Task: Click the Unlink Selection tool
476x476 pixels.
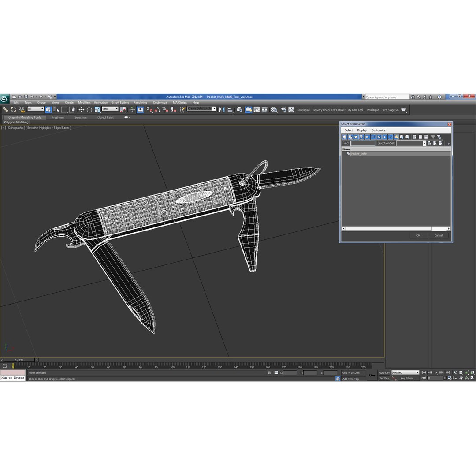Action: (13, 110)
